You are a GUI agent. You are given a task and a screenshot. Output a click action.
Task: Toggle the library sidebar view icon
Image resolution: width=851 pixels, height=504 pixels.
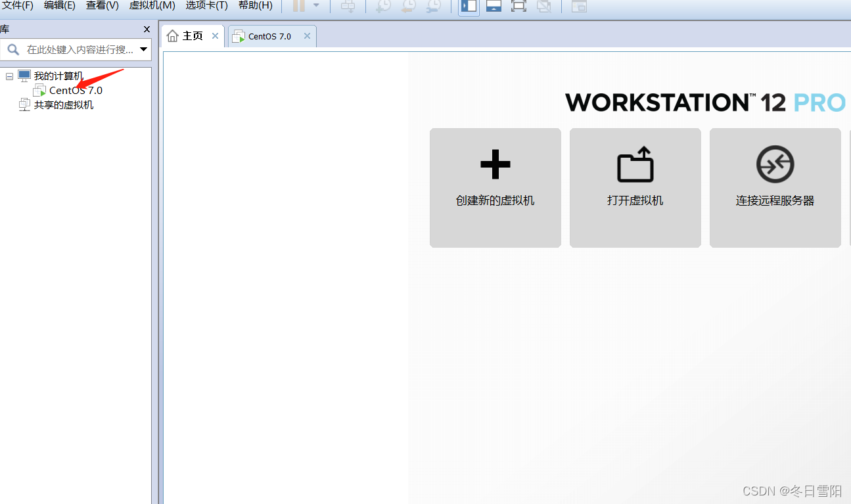[x=469, y=6]
